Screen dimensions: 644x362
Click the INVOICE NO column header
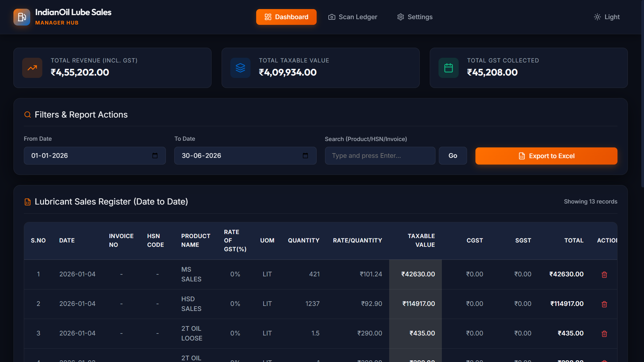coord(121,240)
